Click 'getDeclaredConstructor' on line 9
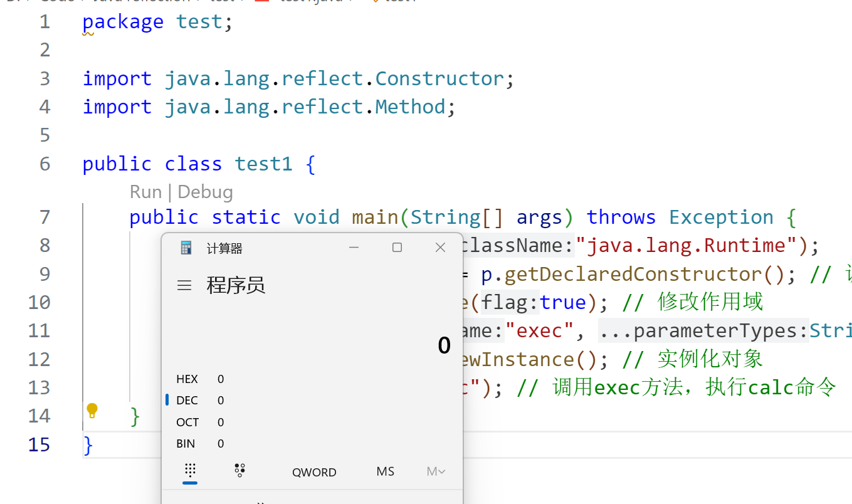 click(x=633, y=275)
